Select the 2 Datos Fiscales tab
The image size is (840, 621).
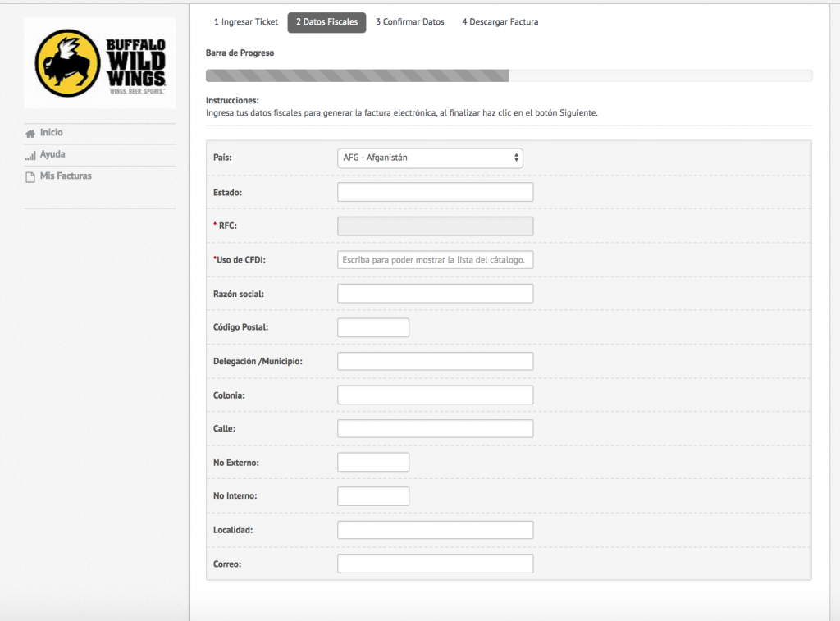point(326,22)
